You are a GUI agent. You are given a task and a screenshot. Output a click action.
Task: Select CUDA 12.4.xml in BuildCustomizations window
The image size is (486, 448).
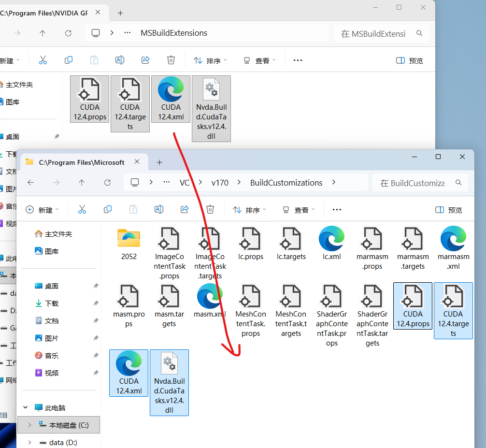point(129,373)
